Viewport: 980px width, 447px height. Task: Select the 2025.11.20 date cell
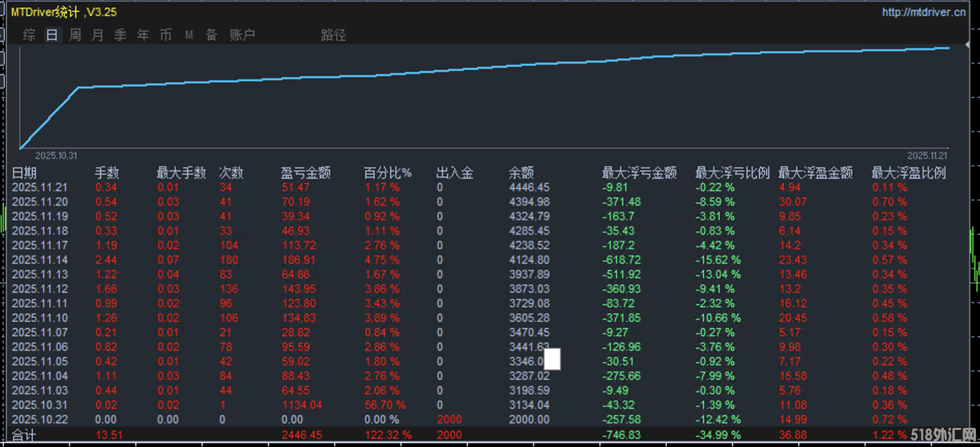click(40, 202)
